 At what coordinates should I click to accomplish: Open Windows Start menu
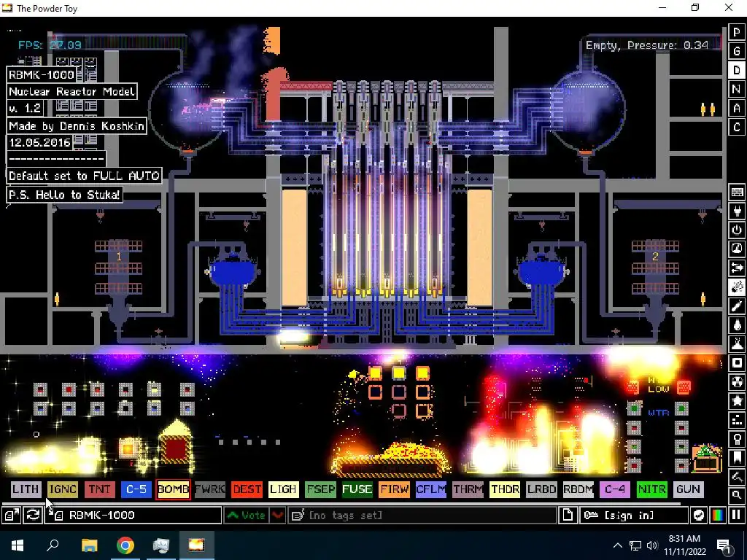pos(18,545)
